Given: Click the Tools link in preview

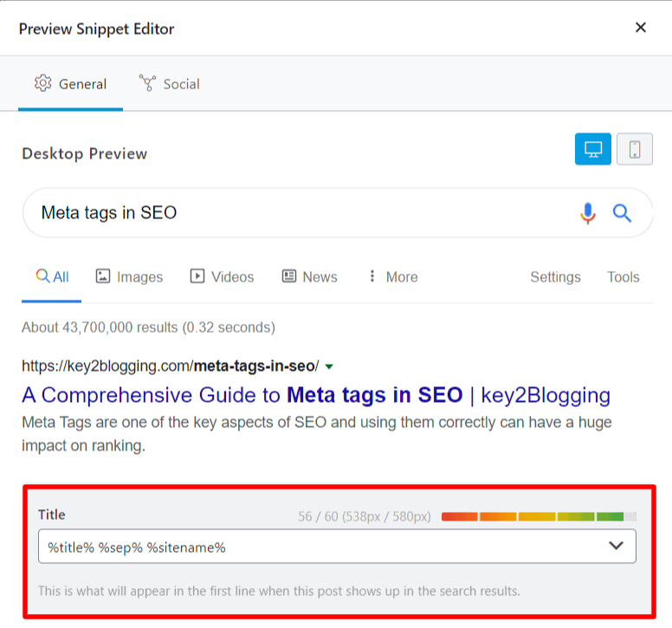Looking at the screenshot, I should pos(624,277).
